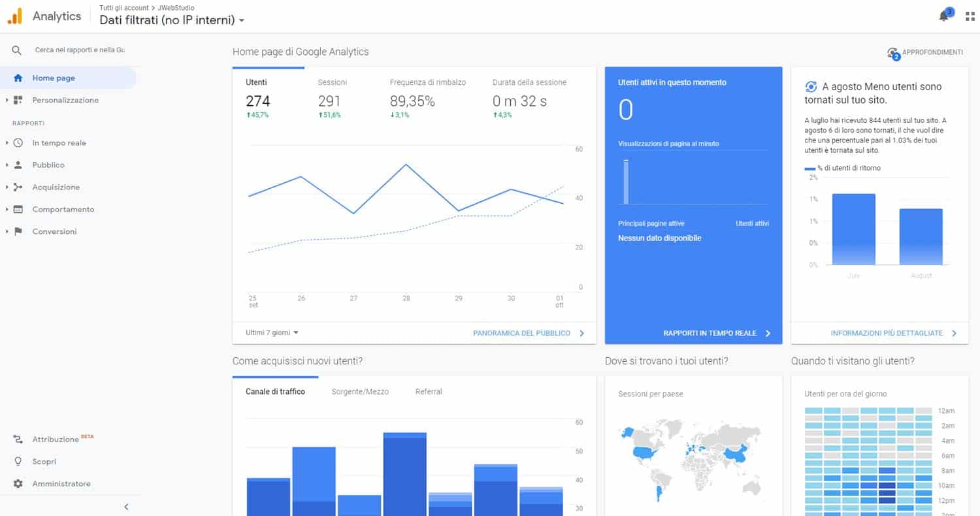Image resolution: width=980 pixels, height=516 pixels.
Task: Go to the Home page menu item
Action: point(68,78)
